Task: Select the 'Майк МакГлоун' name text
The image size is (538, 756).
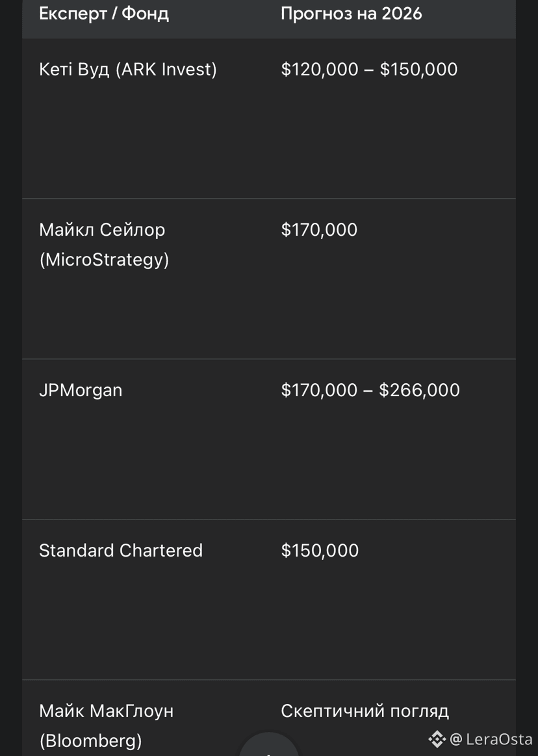Action: pyautogui.click(x=107, y=711)
